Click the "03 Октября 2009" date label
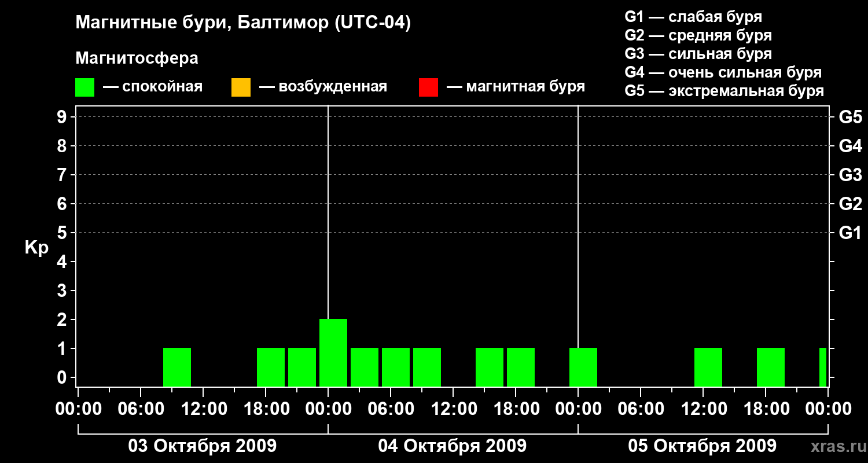The width and height of the screenshot is (868, 463). 202,446
